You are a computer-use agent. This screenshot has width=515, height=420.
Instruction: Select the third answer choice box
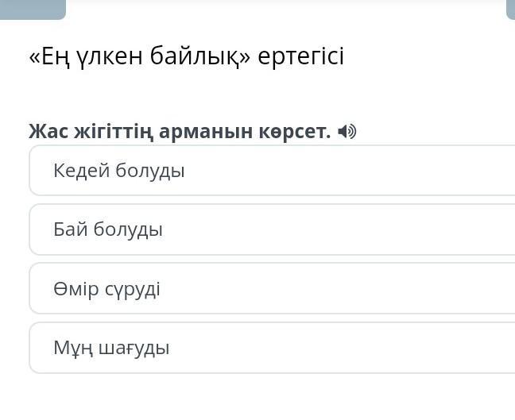pos(270,289)
